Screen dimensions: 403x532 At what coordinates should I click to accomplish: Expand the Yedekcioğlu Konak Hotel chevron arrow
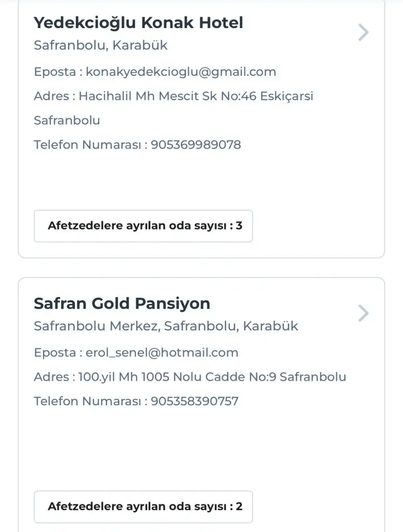tap(363, 33)
